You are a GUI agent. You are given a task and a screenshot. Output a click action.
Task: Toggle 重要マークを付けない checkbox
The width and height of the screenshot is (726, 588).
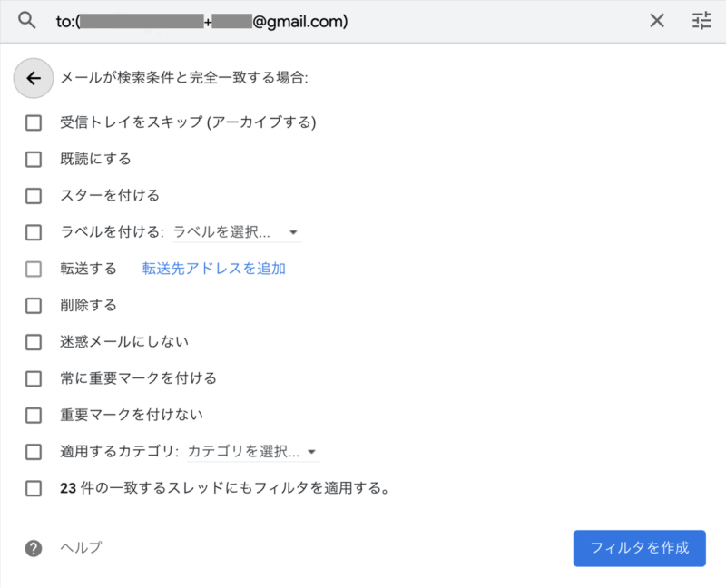[34, 415]
